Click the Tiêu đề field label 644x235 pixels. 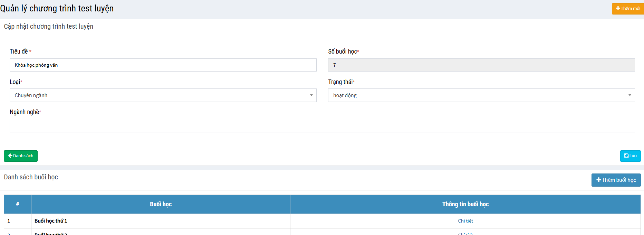(19, 51)
